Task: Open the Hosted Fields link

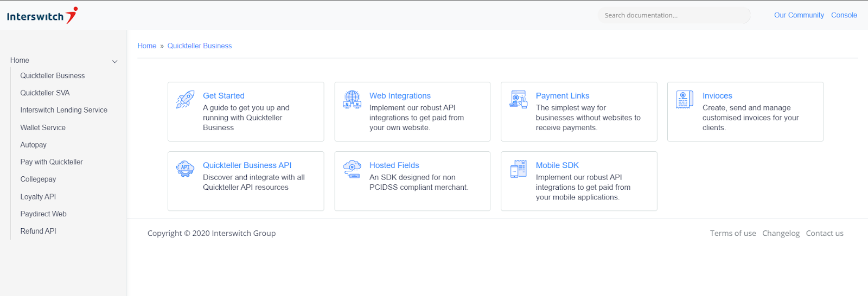Action: click(x=394, y=165)
